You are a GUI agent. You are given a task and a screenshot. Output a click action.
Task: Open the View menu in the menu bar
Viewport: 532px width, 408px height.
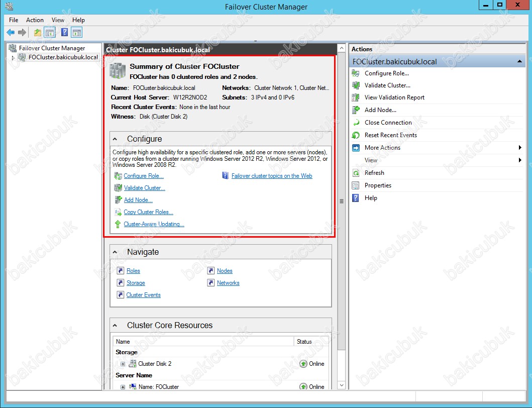pos(58,20)
